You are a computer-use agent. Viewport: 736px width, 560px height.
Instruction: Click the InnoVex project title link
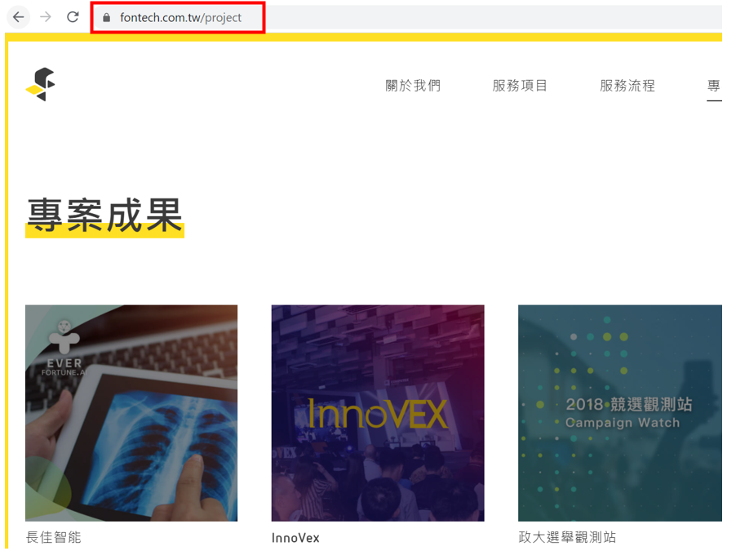tap(295, 538)
